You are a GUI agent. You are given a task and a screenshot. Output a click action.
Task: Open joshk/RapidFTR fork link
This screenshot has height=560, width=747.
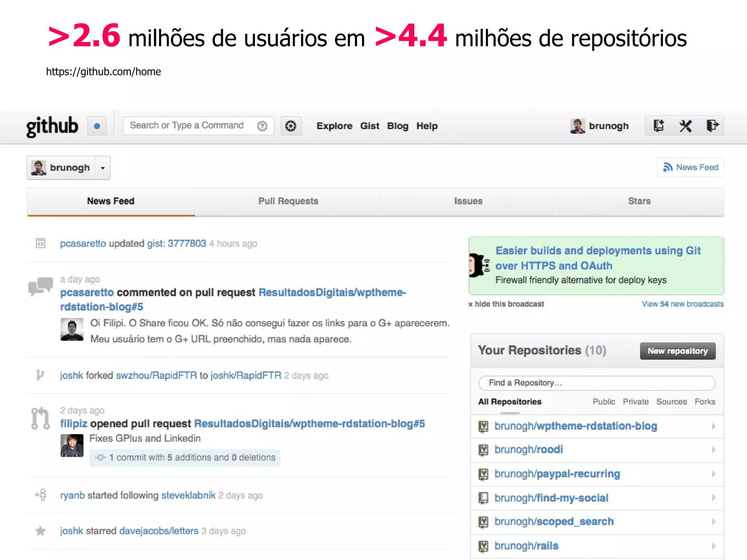246,375
